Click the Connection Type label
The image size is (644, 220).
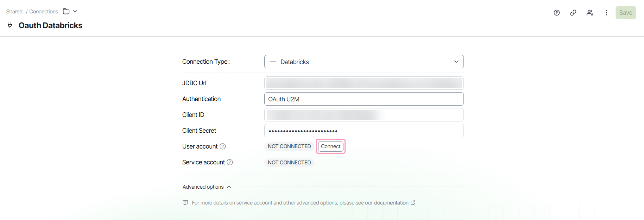206,62
